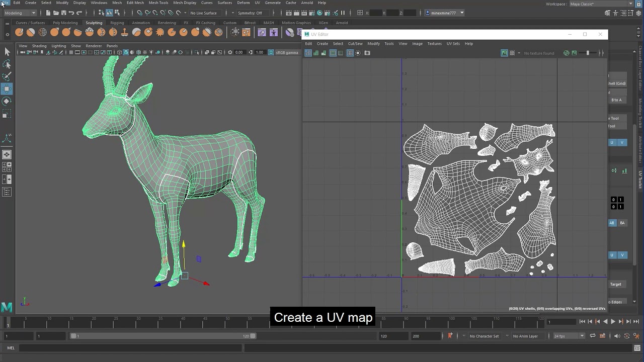Click the isolate select circle icon in UV Editor
The width and height of the screenshot is (644, 362).
point(358,53)
